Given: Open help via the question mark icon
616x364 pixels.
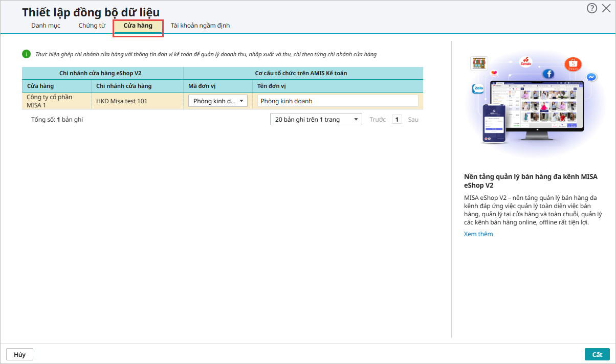Looking at the screenshot, I should coord(592,8).
